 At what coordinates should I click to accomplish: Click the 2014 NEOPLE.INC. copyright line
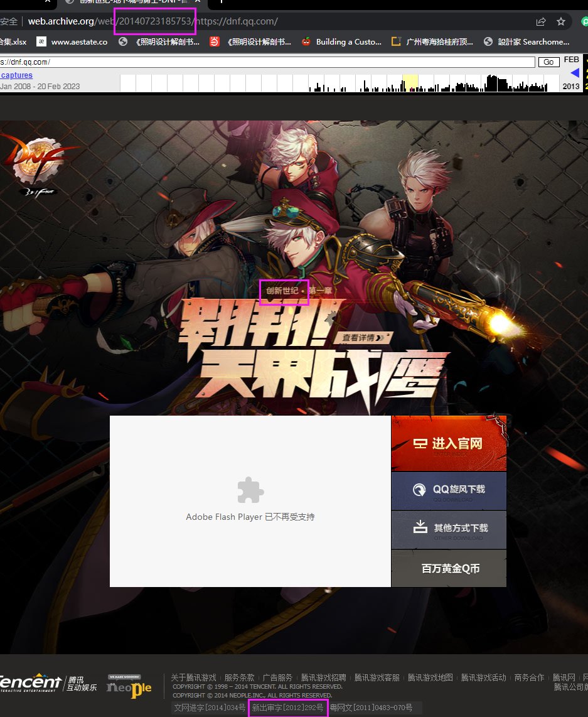click(x=252, y=695)
